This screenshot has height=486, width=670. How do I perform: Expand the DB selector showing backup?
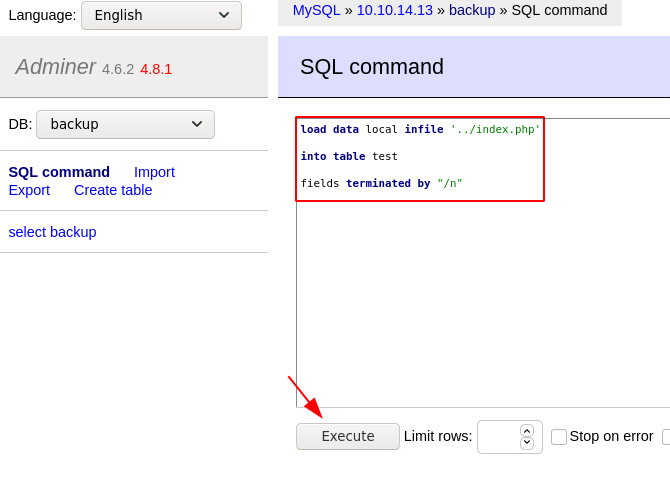click(x=125, y=124)
